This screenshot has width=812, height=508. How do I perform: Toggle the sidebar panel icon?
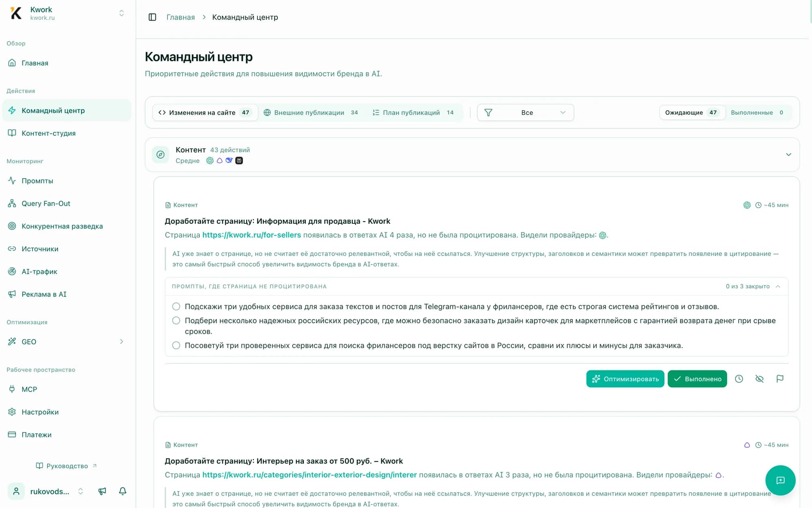[152, 17]
